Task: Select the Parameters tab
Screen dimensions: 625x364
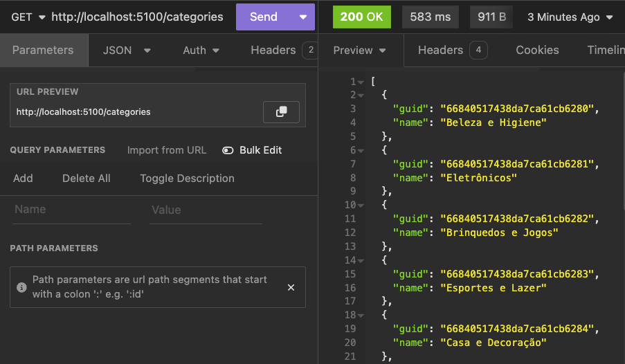Action: (x=43, y=50)
